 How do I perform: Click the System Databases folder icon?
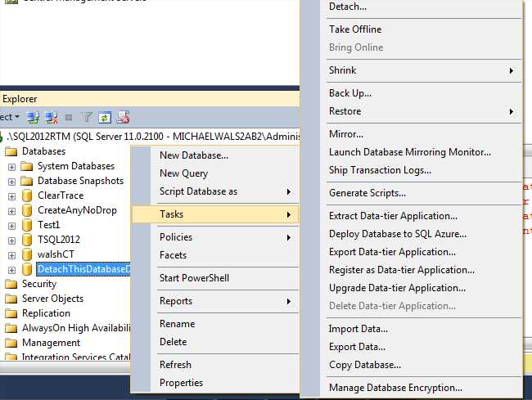click(26, 166)
